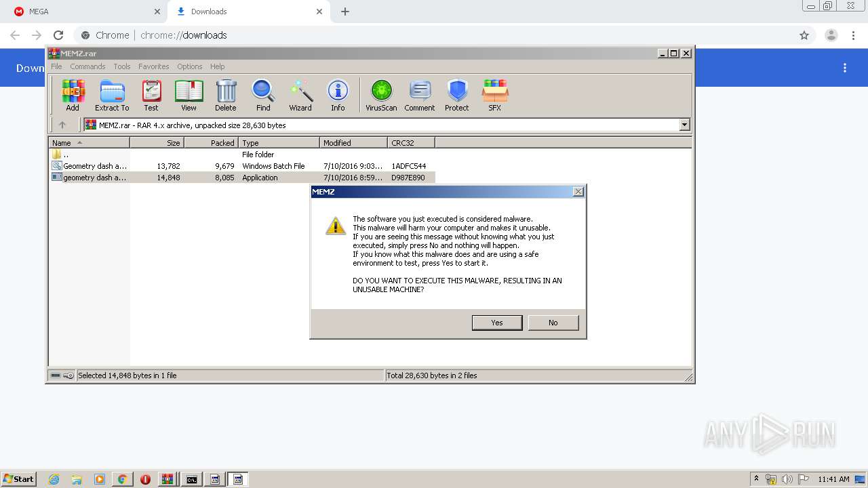Image resolution: width=868 pixels, height=488 pixels.
Task: Switch to Chrome on the taskbar
Action: [122, 479]
